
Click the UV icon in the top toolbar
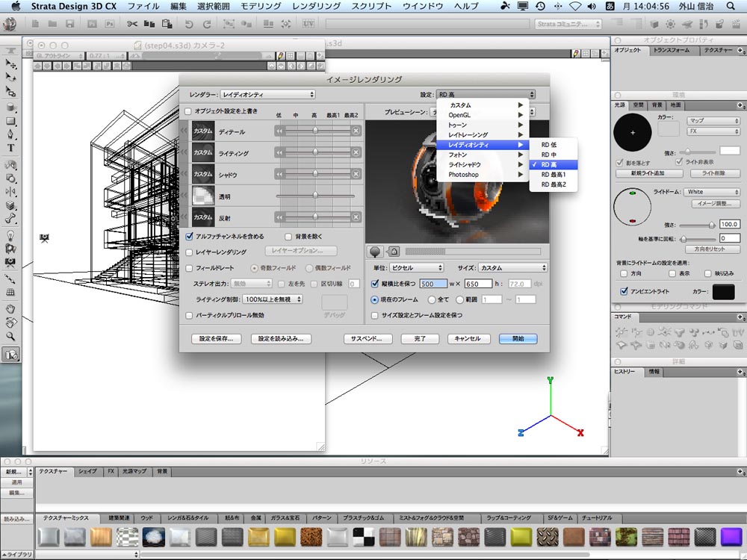click(x=309, y=23)
